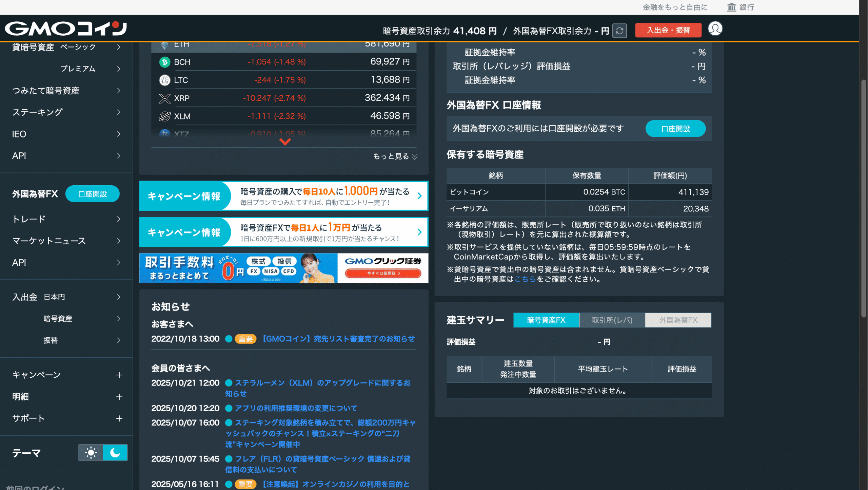Click the Litecoin (LTC) coin icon
Image resolution: width=868 pixels, height=490 pixels.
(x=164, y=80)
